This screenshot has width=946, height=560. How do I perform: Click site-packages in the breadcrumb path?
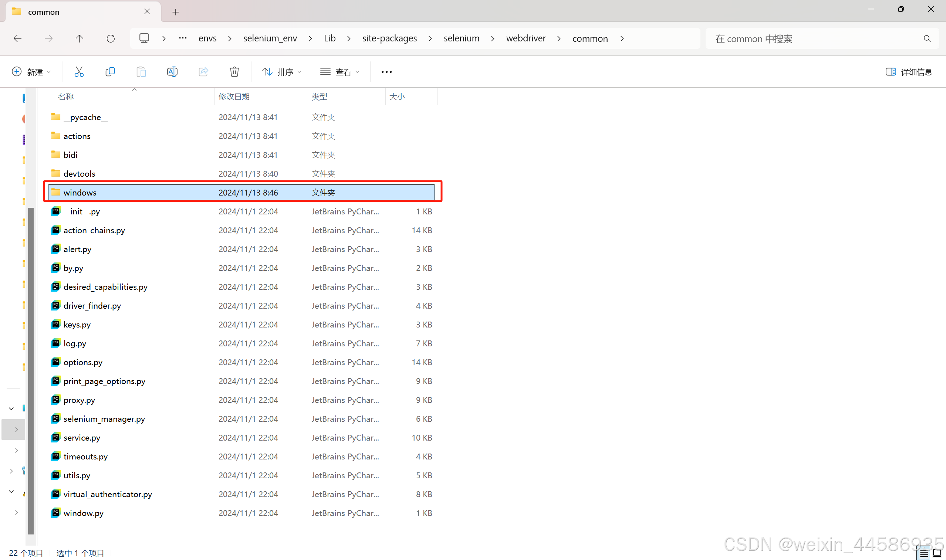[389, 38]
